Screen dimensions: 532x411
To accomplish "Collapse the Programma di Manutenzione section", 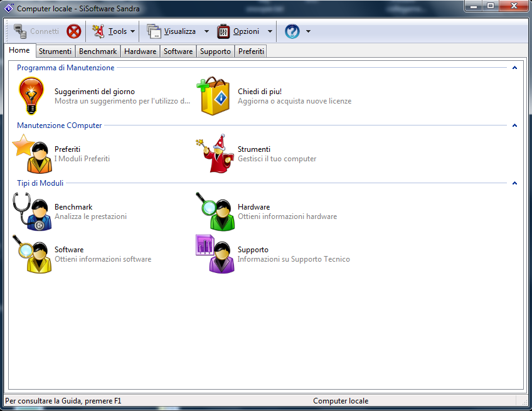I will [x=514, y=68].
